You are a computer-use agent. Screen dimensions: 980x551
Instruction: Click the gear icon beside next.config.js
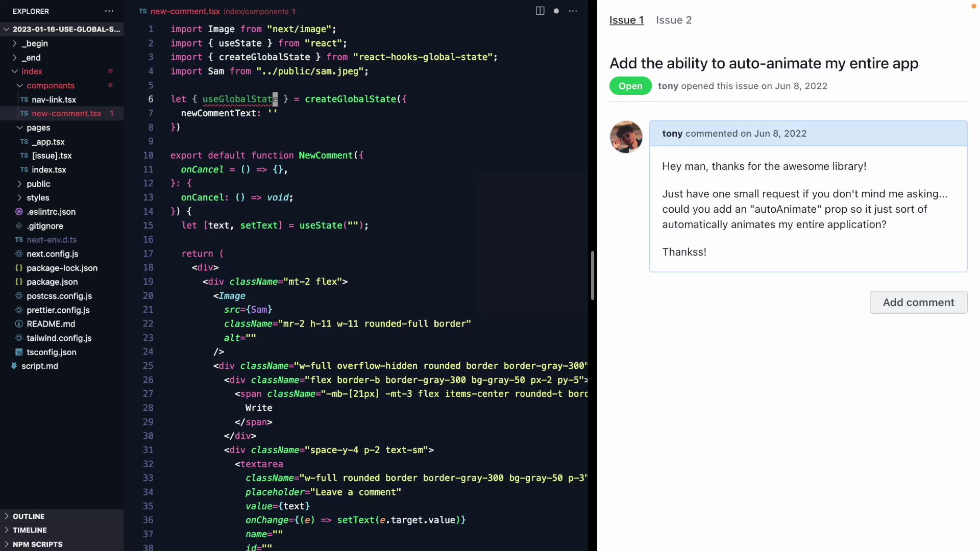(18, 254)
